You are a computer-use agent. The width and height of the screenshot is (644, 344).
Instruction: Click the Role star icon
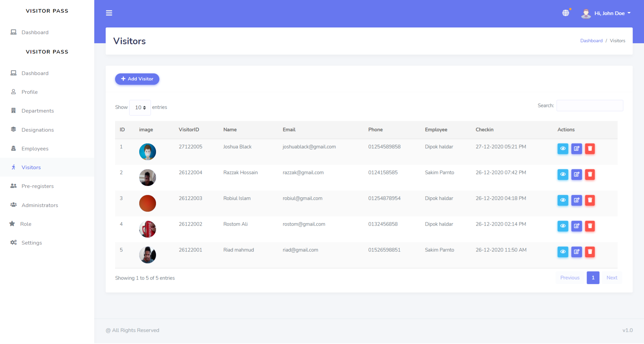click(x=12, y=224)
